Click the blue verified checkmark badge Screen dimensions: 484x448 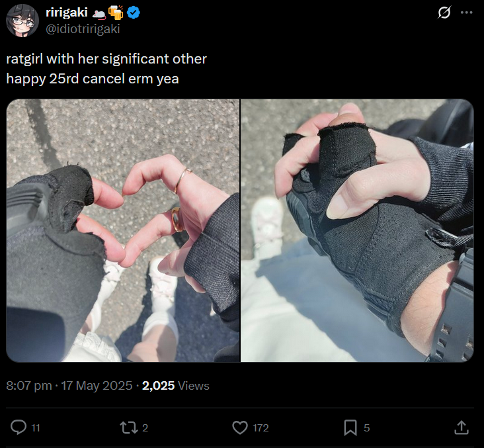134,13
